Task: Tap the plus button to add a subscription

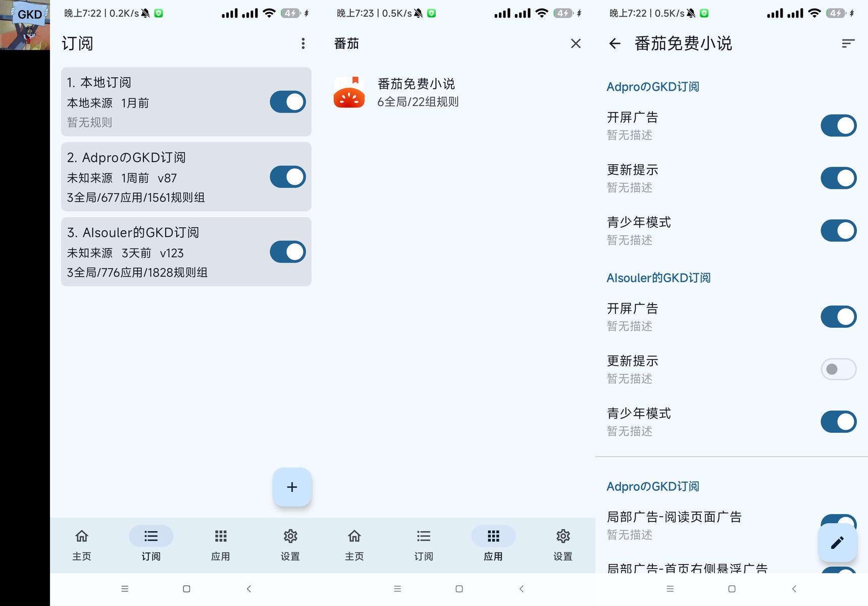Action: click(292, 487)
